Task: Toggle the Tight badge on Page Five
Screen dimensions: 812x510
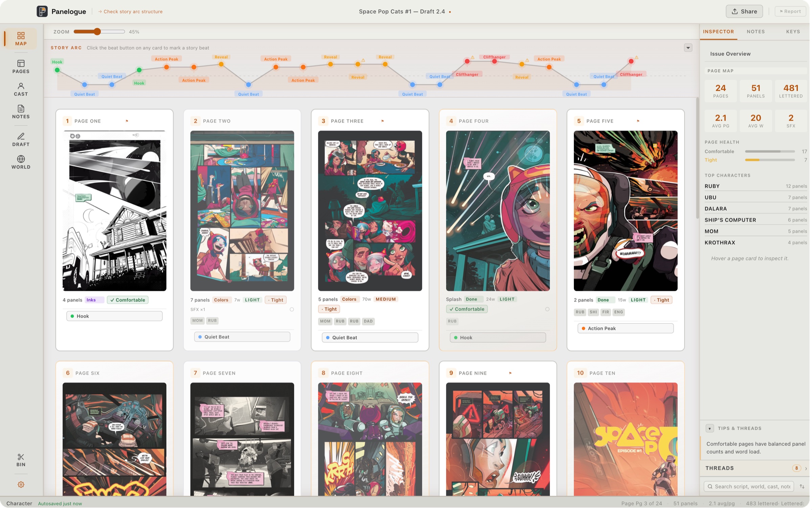Action: [663, 301]
